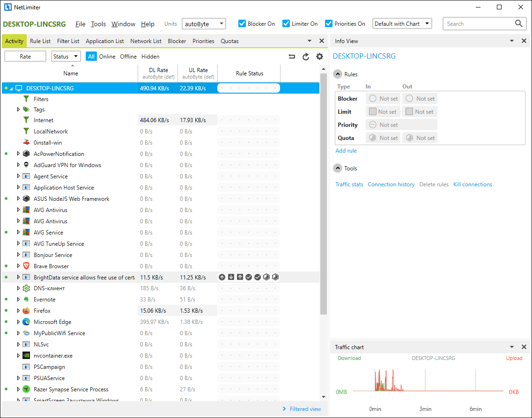Collapse the DESKTOP-LINCSRG root node
Viewport: 532px width, 418px height.
point(11,88)
